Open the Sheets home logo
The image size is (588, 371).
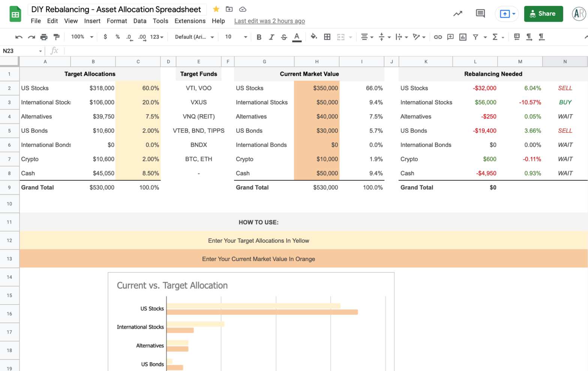tap(15, 14)
